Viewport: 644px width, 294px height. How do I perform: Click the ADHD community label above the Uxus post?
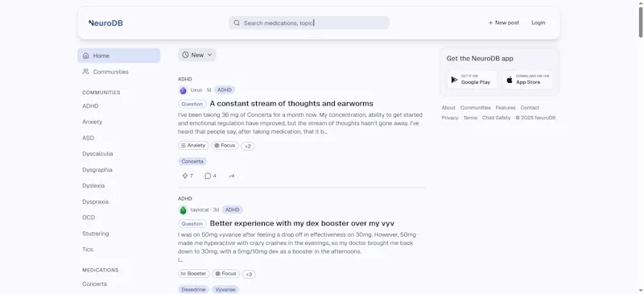coord(185,79)
